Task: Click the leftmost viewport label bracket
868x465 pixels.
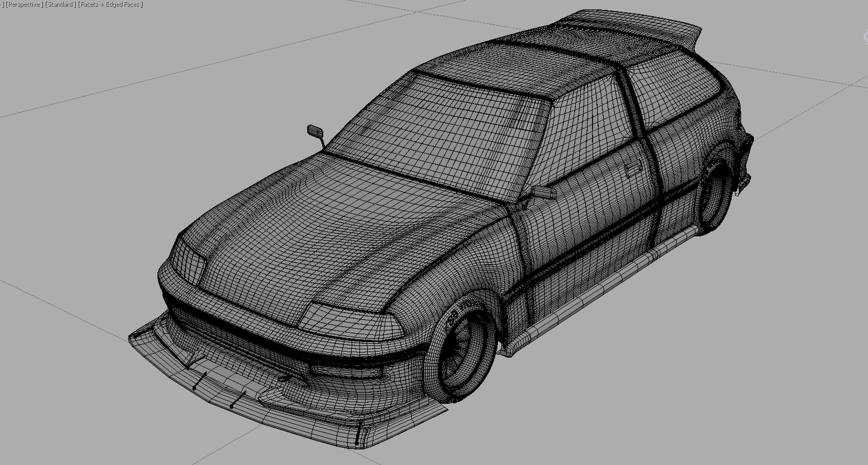Action: [4, 4]
